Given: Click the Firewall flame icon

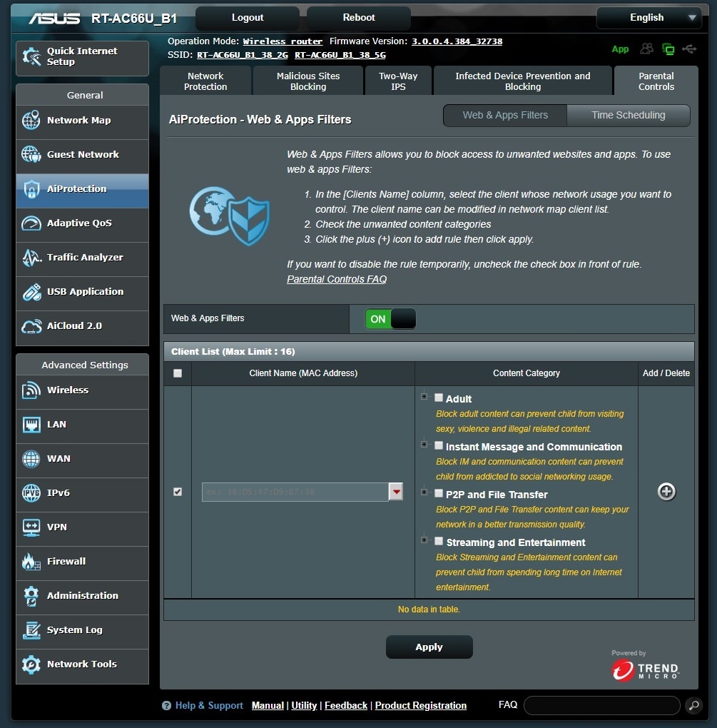Looking at the screenshot, I should 31,561.
